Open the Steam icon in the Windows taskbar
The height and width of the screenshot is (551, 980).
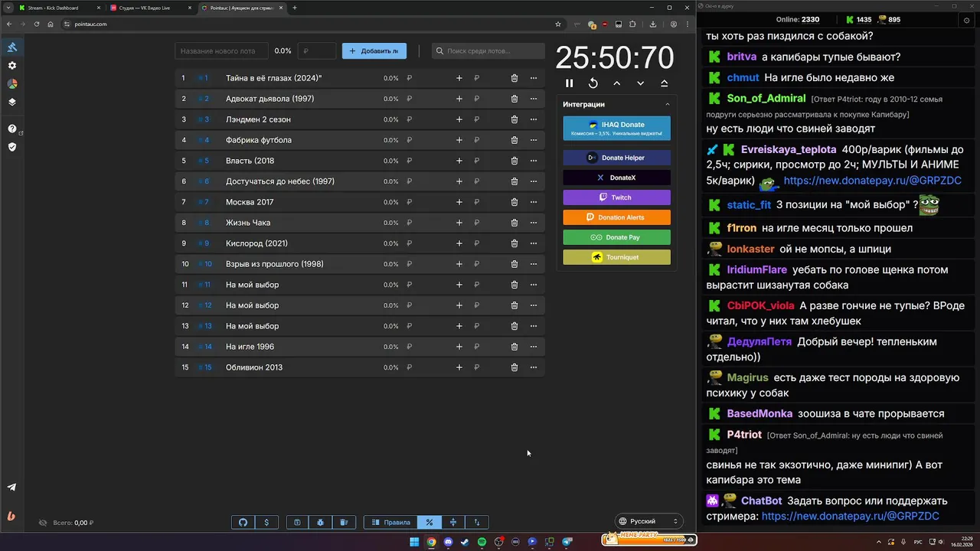coord(465,542)
